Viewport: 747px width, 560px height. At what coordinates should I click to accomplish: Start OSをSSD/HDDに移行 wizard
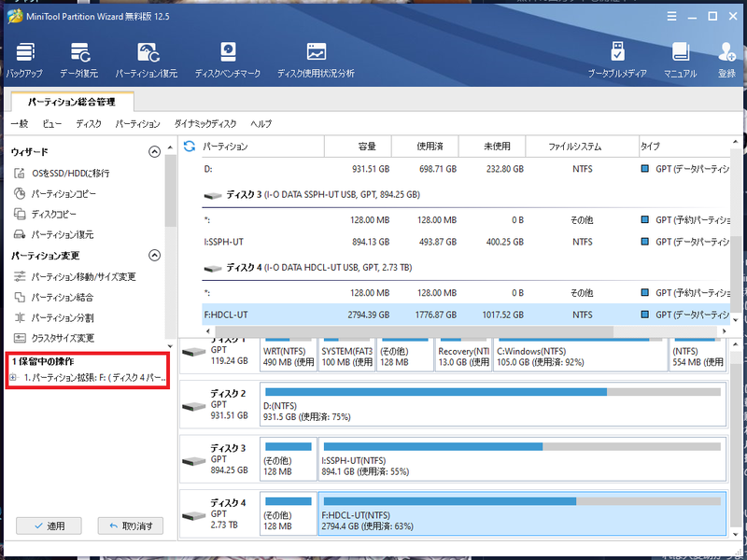(x=71, y=173)
